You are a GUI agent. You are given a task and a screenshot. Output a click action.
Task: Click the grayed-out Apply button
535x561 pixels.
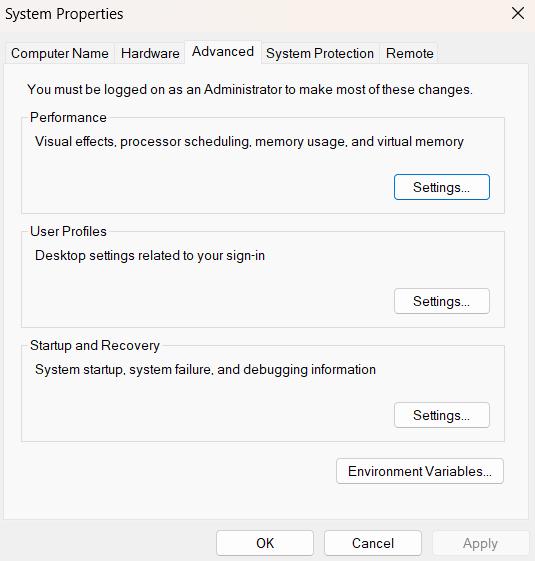coord(480,543)
